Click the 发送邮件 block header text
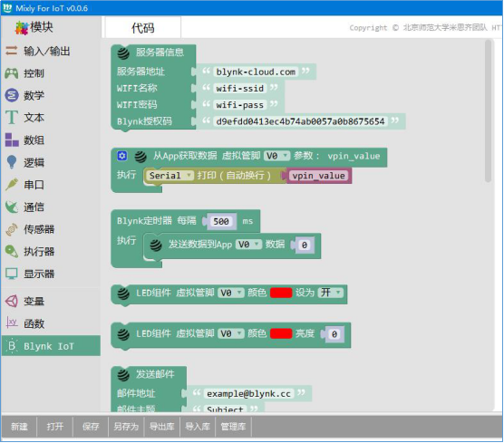The width and height of the screenshot is (504, 443). point(155,374)
